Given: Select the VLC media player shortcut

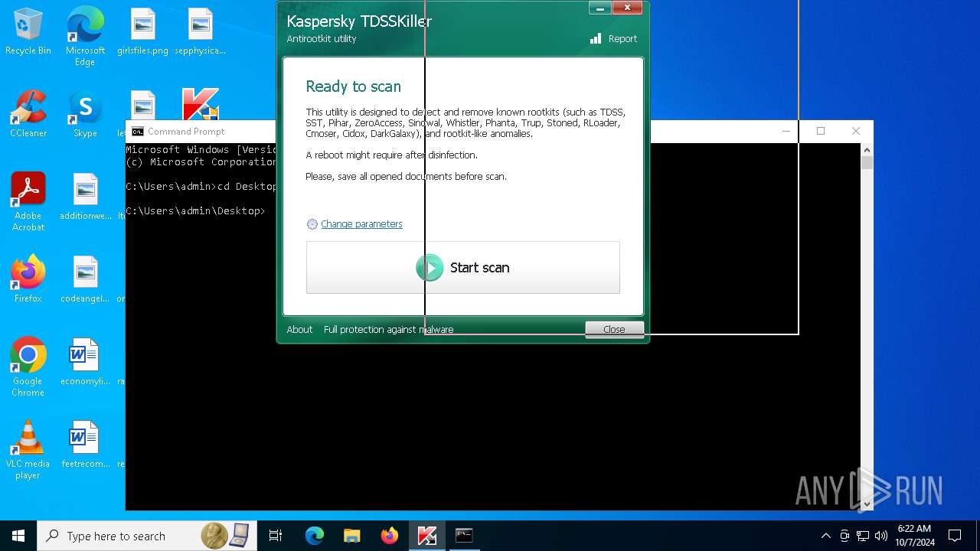Looking at the screenshot, I should (x=28, y=449).
